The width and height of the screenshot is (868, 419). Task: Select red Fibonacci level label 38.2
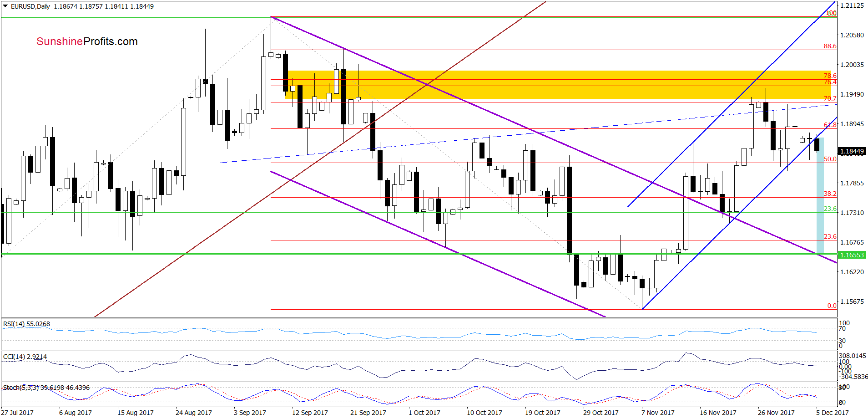(830, 194)
